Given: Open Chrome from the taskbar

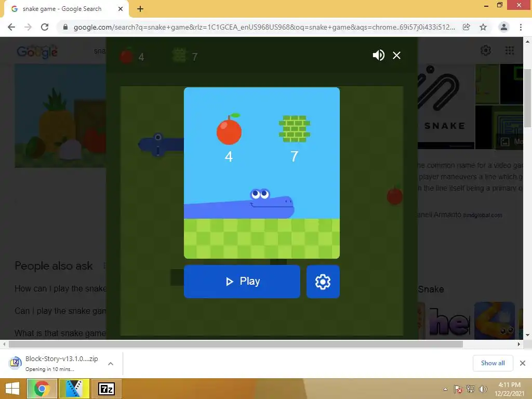Looking at the screenshot, I should 42,389.
